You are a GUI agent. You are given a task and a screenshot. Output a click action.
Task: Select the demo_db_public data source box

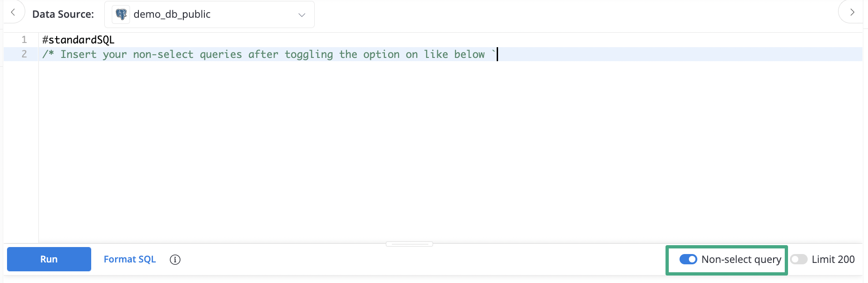click(x=210, y=14)
